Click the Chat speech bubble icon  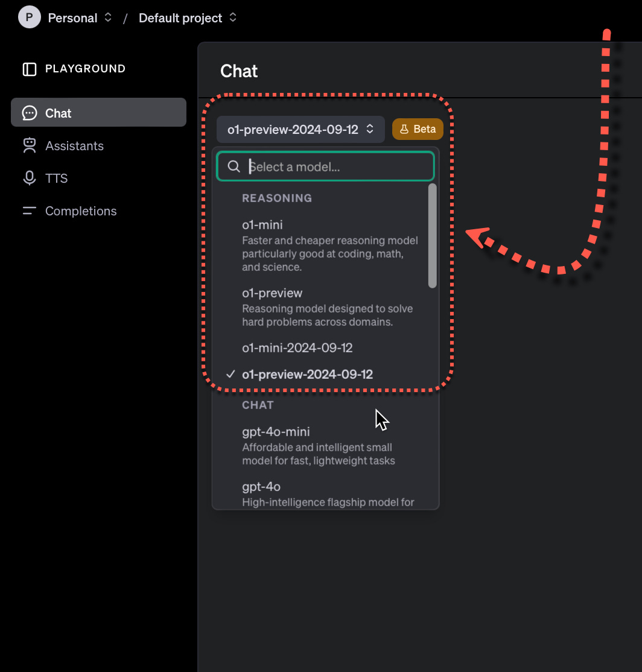pos(30,113)
